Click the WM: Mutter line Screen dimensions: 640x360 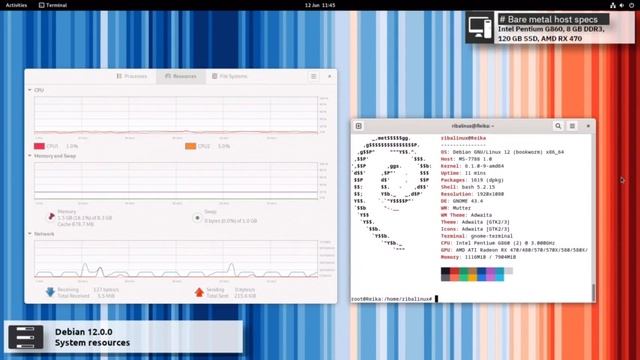(456, 208)
